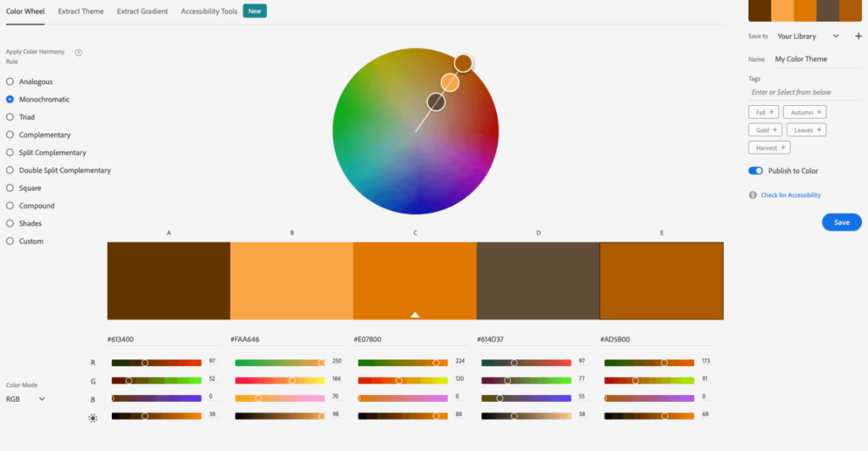
Task: Expand the Save to Your Library dropdown
Action: pos(836,36)
